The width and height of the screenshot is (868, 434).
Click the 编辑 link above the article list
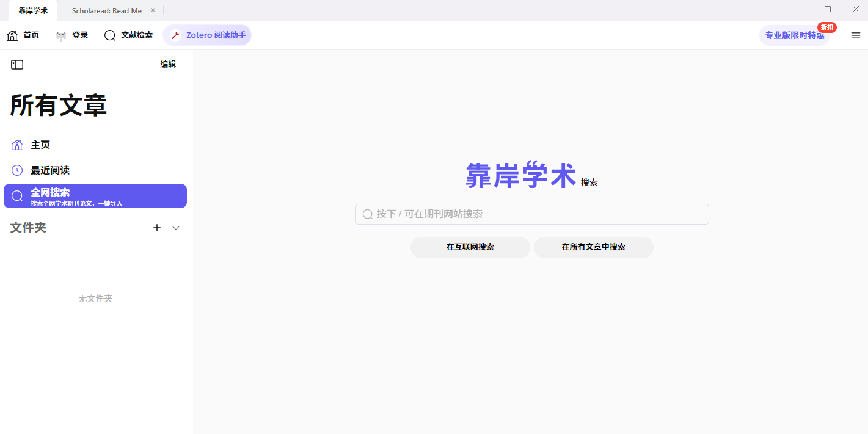click(167, 63)
